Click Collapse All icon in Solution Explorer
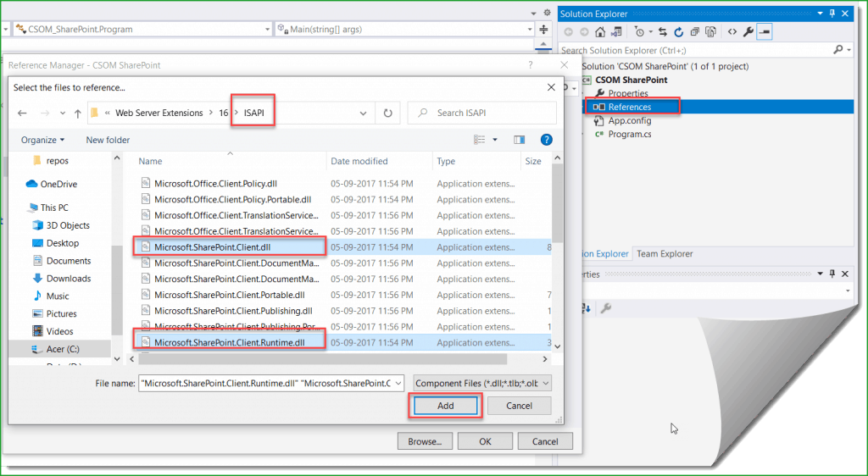Screen dimensions: 868x476 click(x=695, y=32)
